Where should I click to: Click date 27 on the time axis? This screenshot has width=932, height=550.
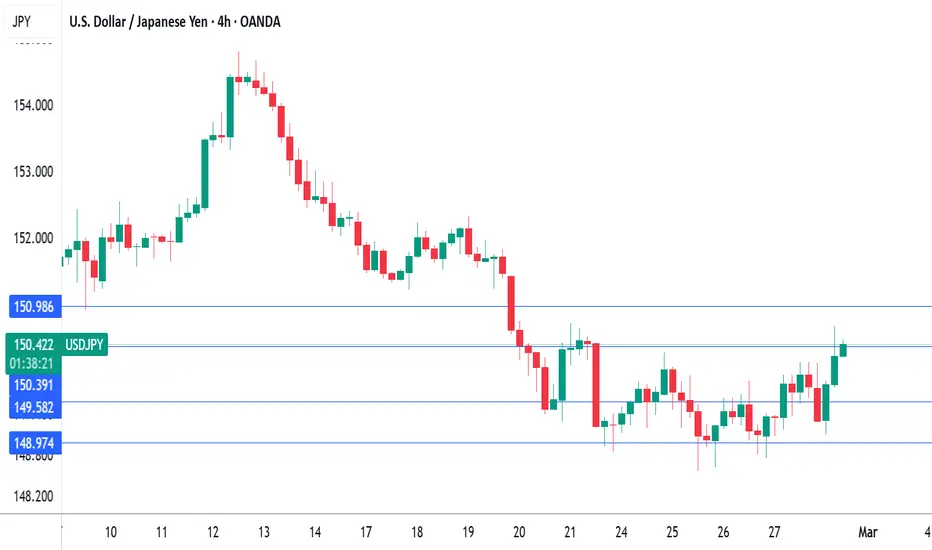[774, 532]
